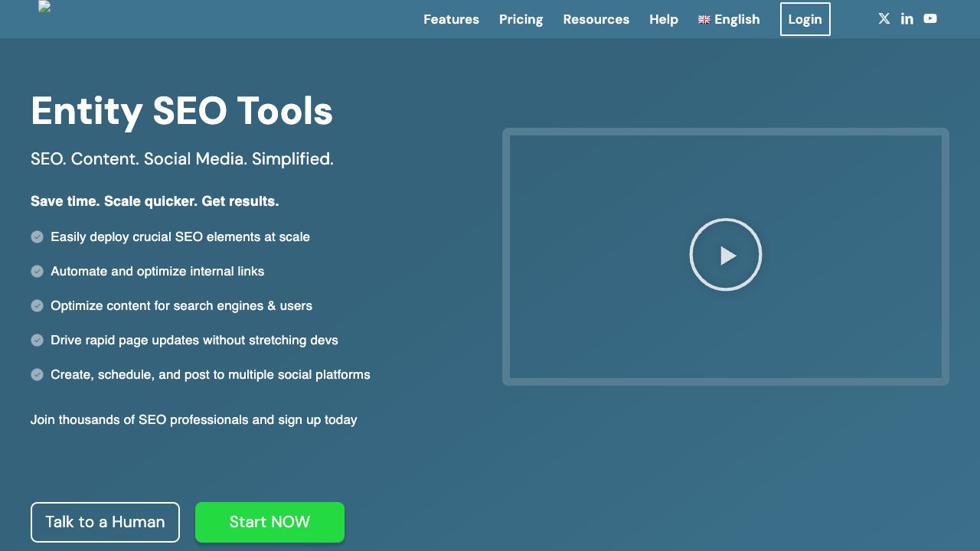This screenshot has width=980, height=551.
Task: Click the site logo in the header
Action: (x=44, y=8)
